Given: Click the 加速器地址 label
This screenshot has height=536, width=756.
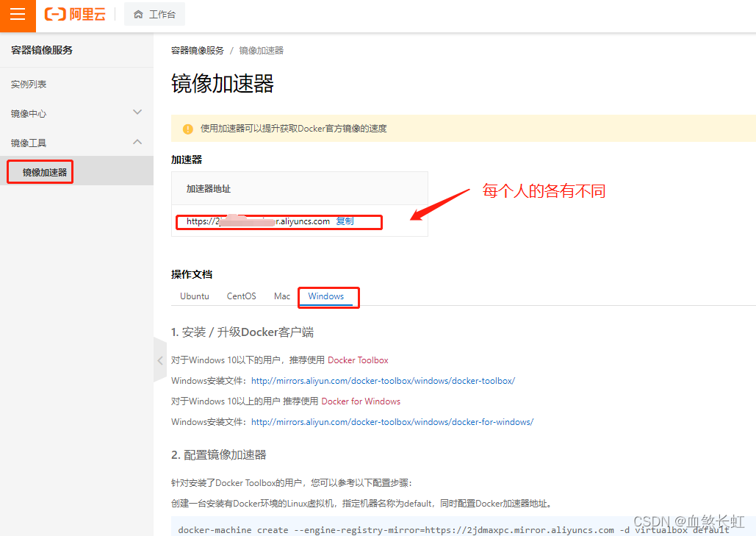Looking at the screenshot, I should pyautogui.click(x=209, y=189).
